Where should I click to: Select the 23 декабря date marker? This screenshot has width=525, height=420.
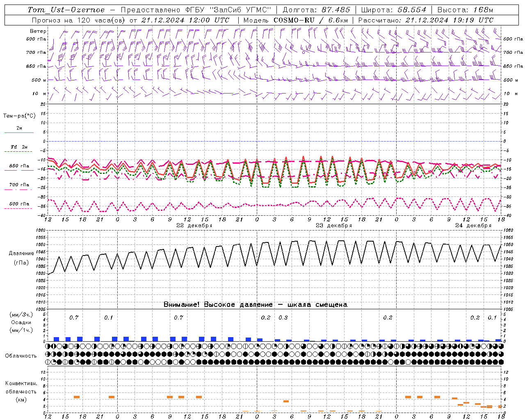(333, 225)
